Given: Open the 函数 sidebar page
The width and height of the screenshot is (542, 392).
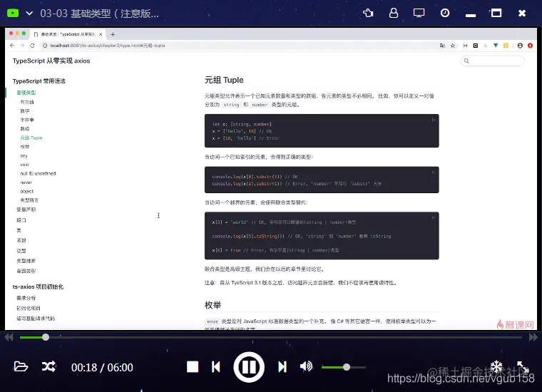Looking at the screenshot, I should coord(21,240).
